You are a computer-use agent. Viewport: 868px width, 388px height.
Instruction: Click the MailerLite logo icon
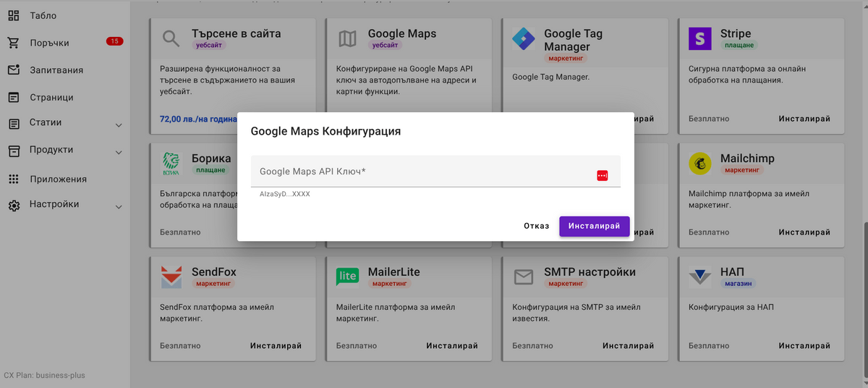348,277
